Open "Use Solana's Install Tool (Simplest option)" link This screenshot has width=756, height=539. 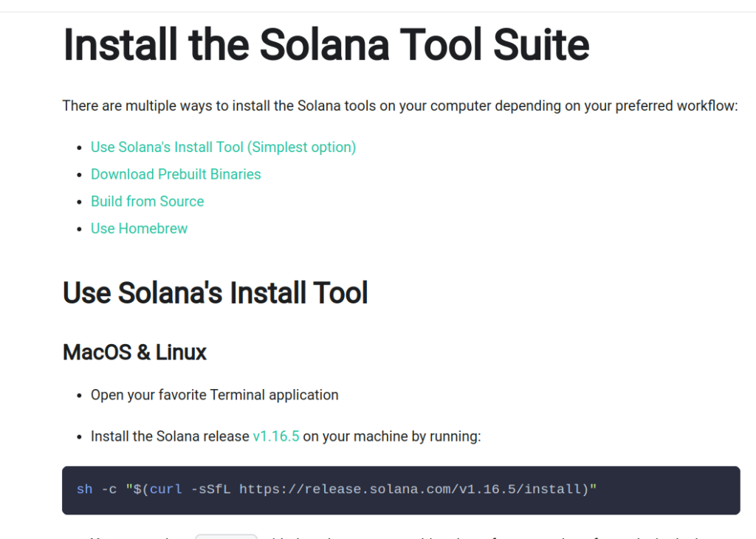point(223,147)
